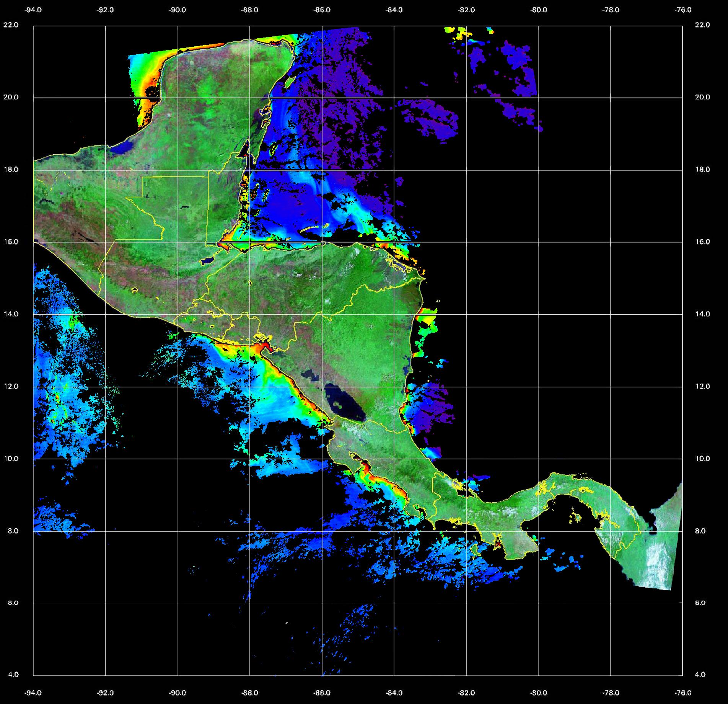Click the 16.0 latitude label on right axis
Viewport: 728px width, 704px height.
[x=702, y=242]
